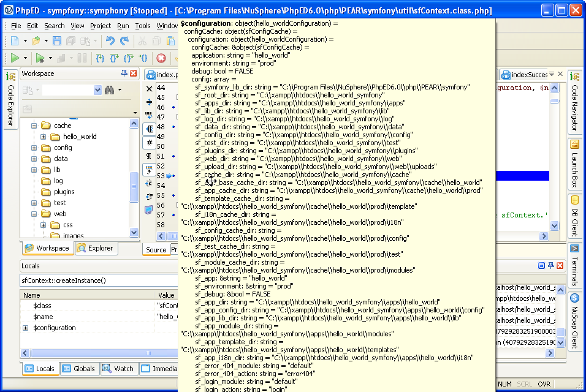The image size is (586, 392).
Task: Switch to the Explorer tab
Action: point(95,248)
